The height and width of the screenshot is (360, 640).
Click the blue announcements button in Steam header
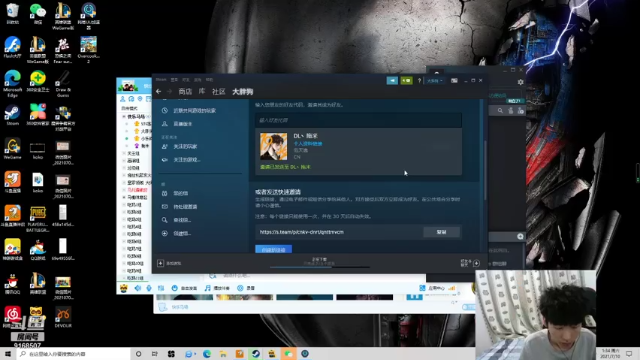point(392,80)
